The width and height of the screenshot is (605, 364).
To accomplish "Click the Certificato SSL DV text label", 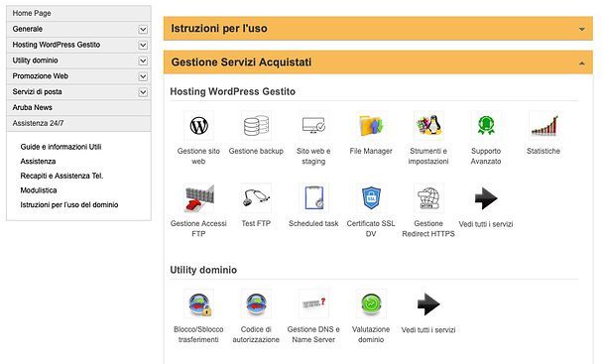I will pyautogui.click(x=371, y=228).
